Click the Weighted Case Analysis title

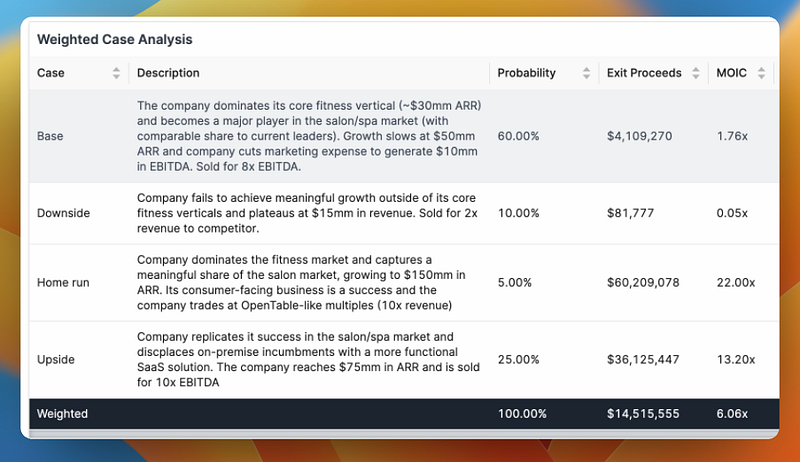pyautogui.click(x=115, y=40)
